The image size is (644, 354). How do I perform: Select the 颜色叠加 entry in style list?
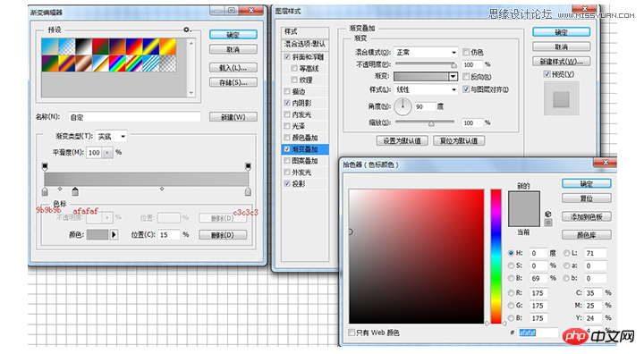[305, 138]
